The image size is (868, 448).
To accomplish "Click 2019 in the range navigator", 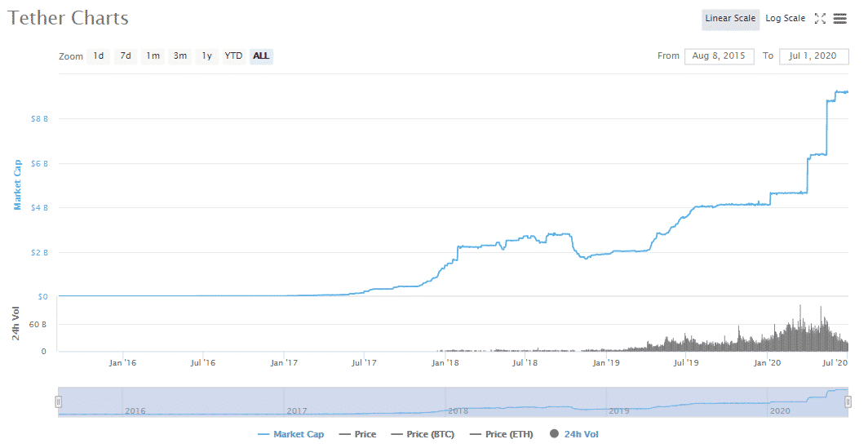I will click(x=619, y=411).
